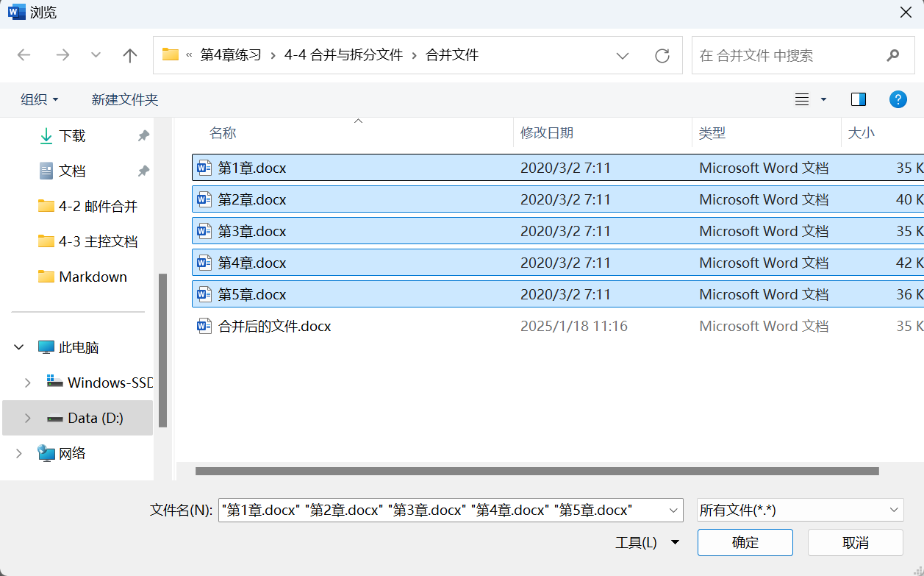This screenshot has height=576, width=924.
Task: Select the file 第5章.docx
Action: coord(558,294)
